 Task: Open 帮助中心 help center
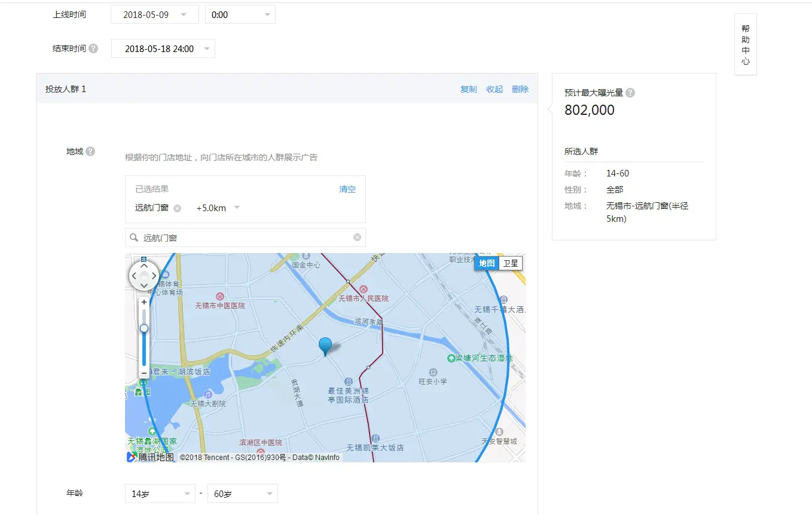tap(746, 44)
